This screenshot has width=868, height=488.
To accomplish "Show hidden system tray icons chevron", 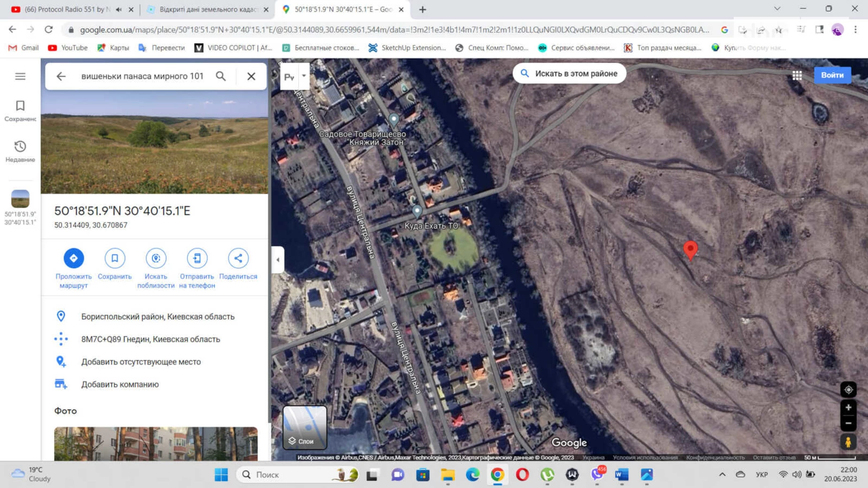I will pyautogui.click(x=722, y=474).
